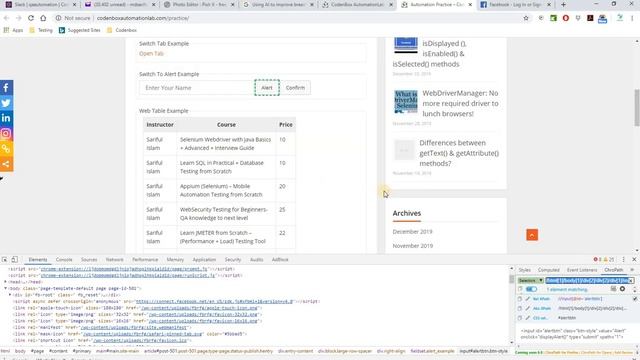Share the page via the Twitter sidebar icon
This screenshot has width=640, height=360.
[6, 103]
